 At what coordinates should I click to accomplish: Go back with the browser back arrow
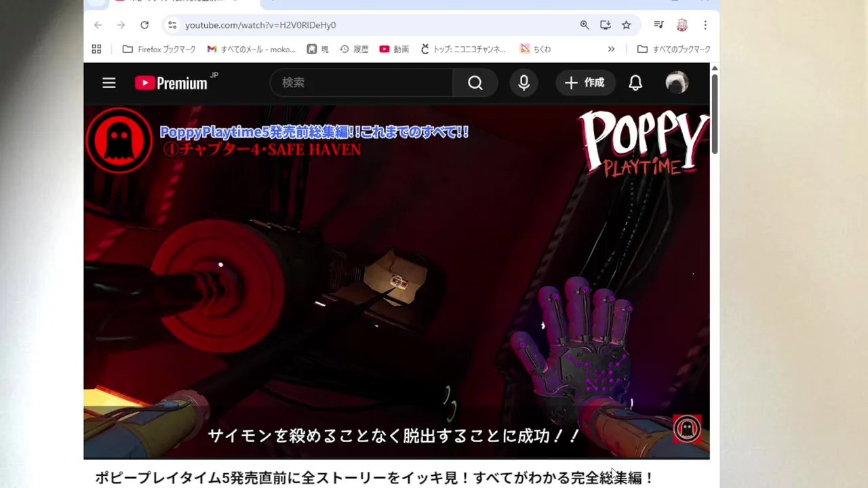pyautogui.click(x=98, y=25)
